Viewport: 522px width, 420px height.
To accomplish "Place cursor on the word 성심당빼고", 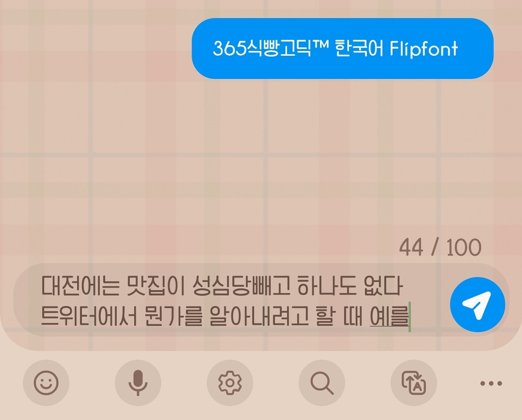I will pos(241,285).
